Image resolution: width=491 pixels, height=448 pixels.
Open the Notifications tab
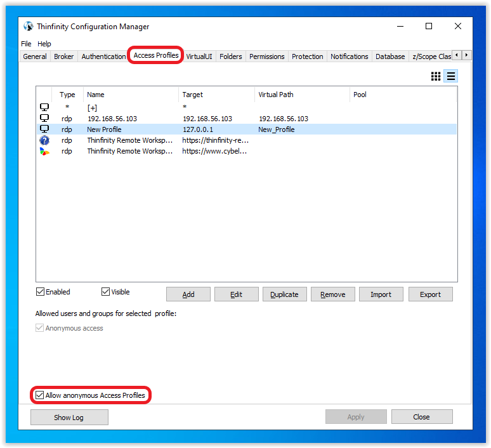[350, 56]
